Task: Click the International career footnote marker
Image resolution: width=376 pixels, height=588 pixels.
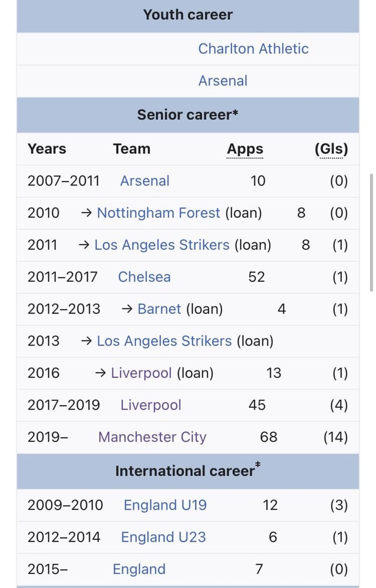Action: point(258,466)
